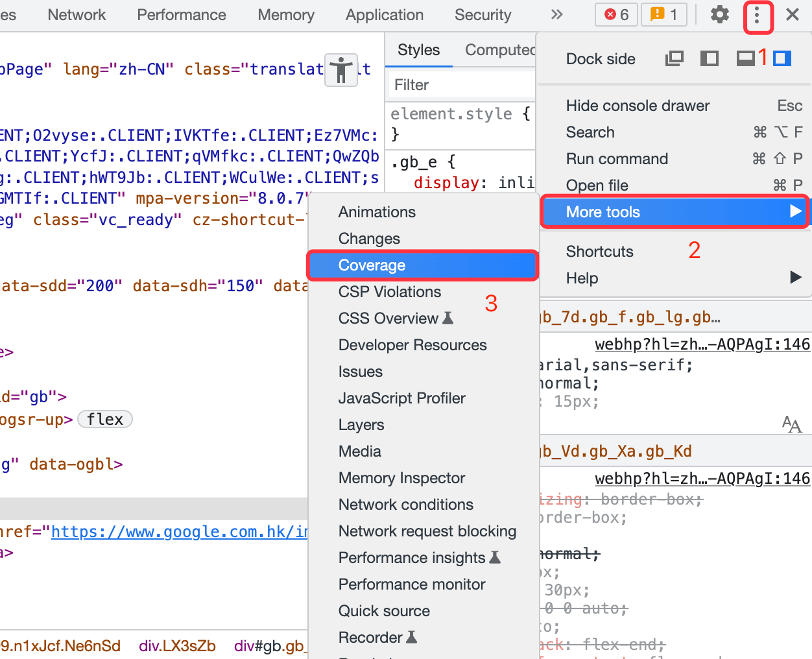Select the Styles pane tab
Viewport: 812px width, 659px height.
pos(418,50)
